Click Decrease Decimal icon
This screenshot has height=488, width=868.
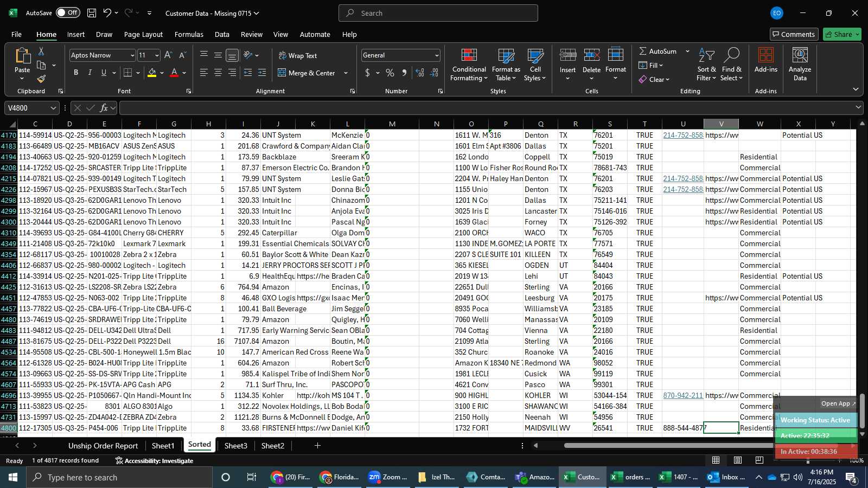pyautogui.click(x=435, y=73)
